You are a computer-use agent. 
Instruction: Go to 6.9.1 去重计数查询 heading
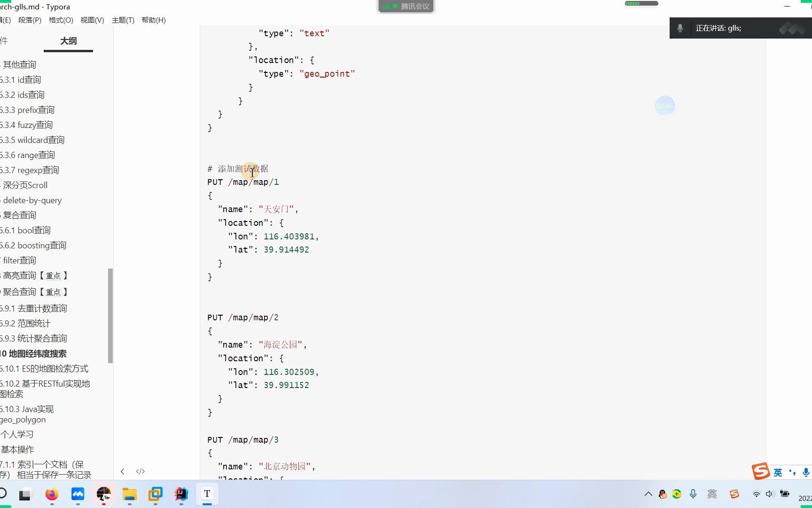(x=34, y=309)
